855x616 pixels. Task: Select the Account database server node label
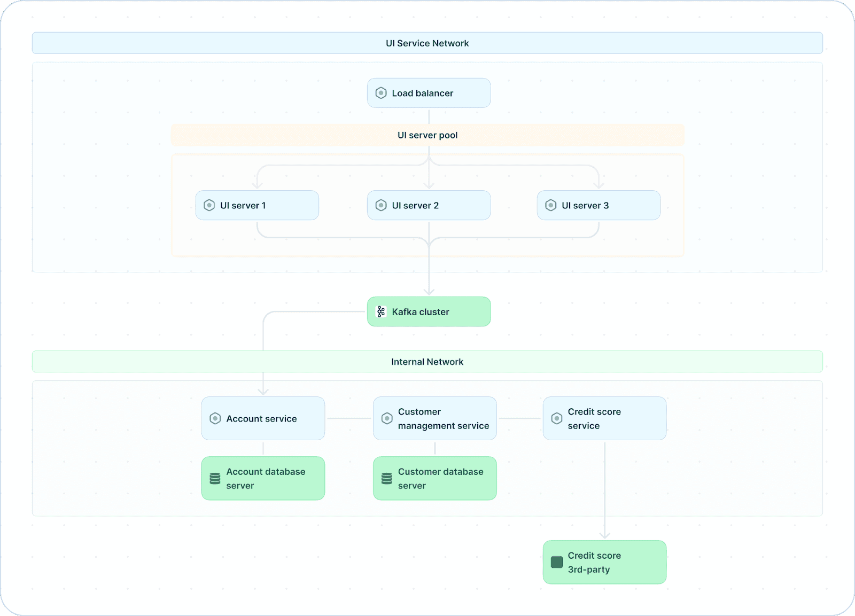(x=266, y=479)
